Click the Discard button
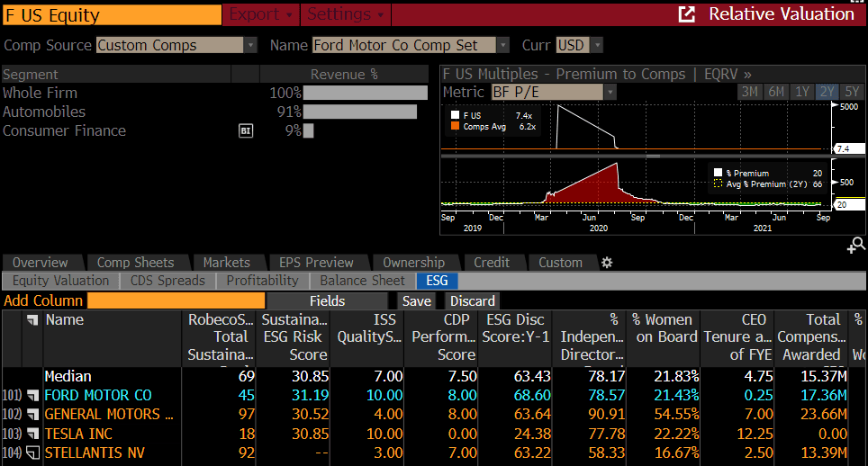 point(472,301)
